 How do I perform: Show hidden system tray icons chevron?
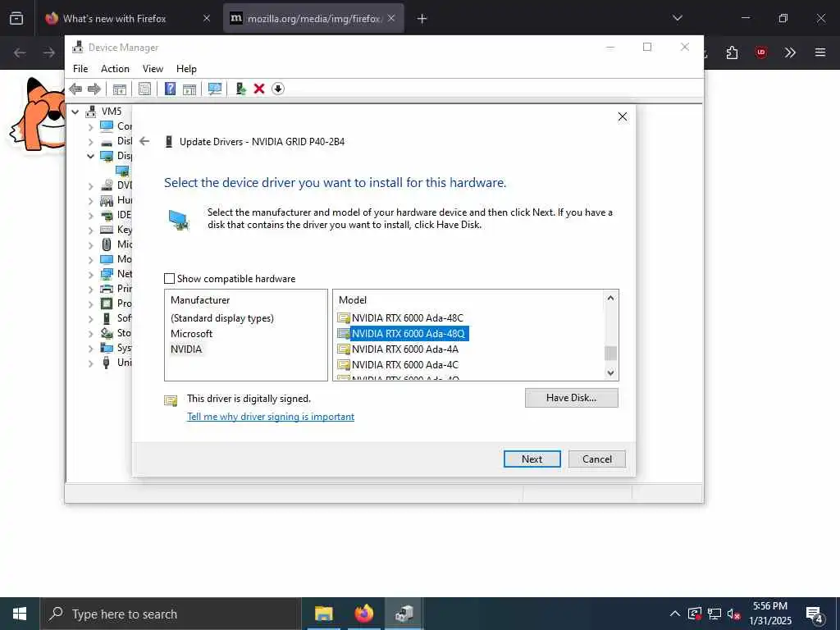click(x=675, y=614)
